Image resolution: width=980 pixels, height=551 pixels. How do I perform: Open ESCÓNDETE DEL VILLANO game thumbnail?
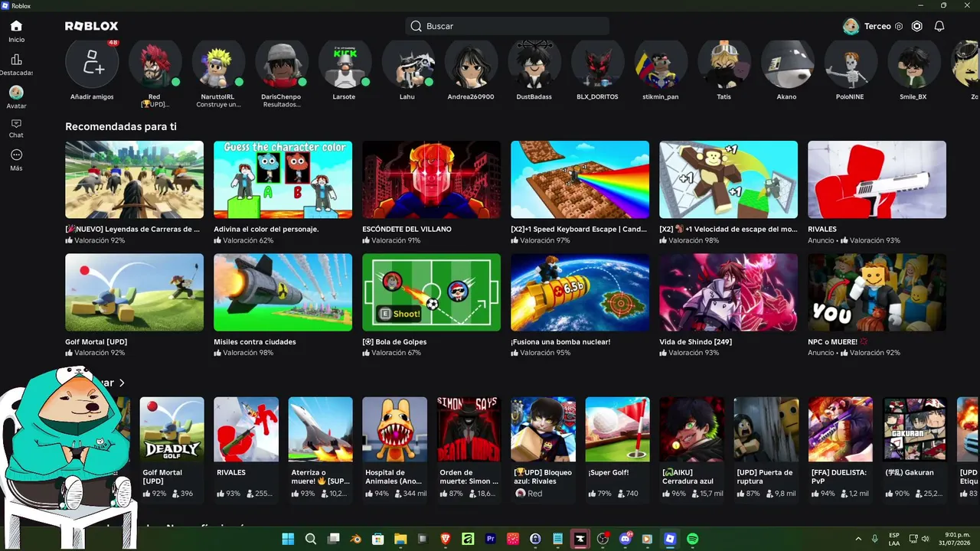[x=431, y=180]
